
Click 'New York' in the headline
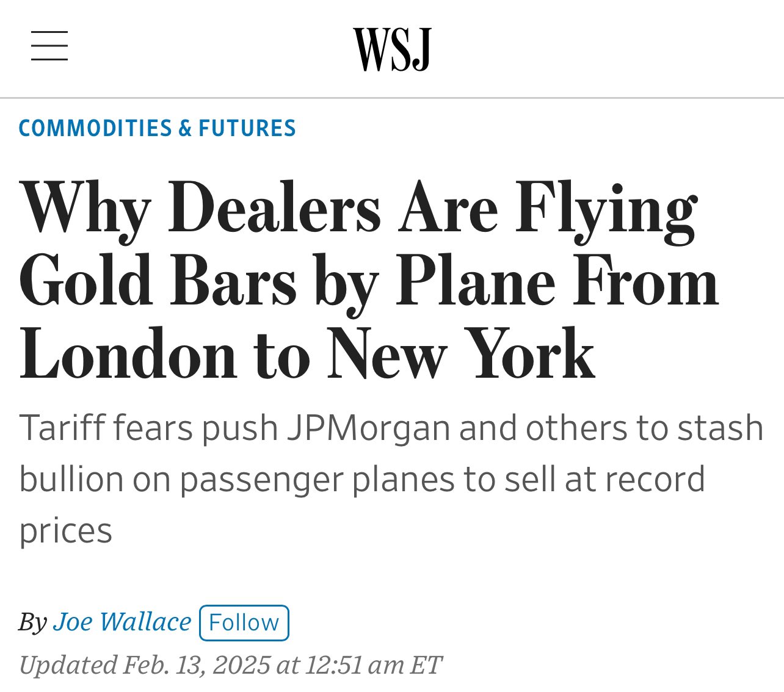coord(462,355)
